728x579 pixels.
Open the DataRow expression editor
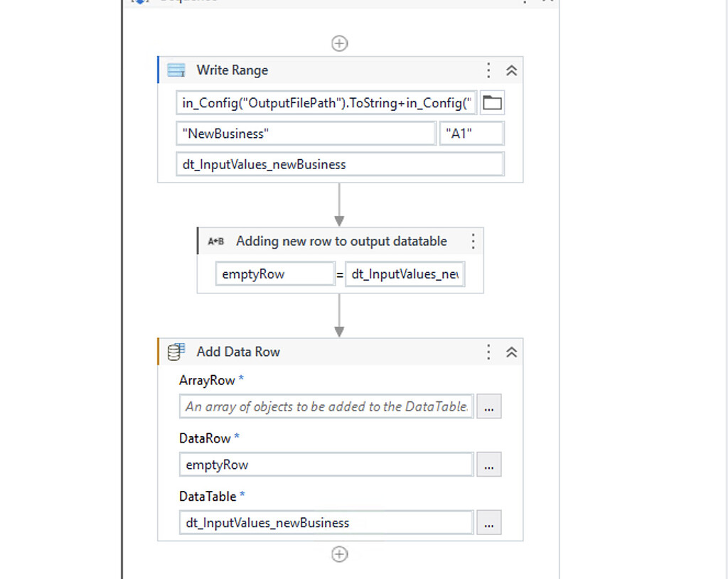488,465
